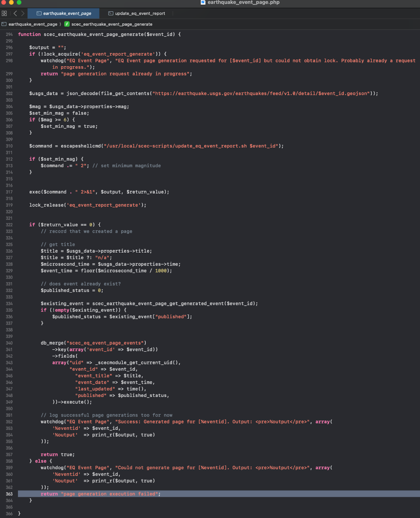
Task: Click the file icon in the earthquake_event_page tab
Action: tap(39, 13)
